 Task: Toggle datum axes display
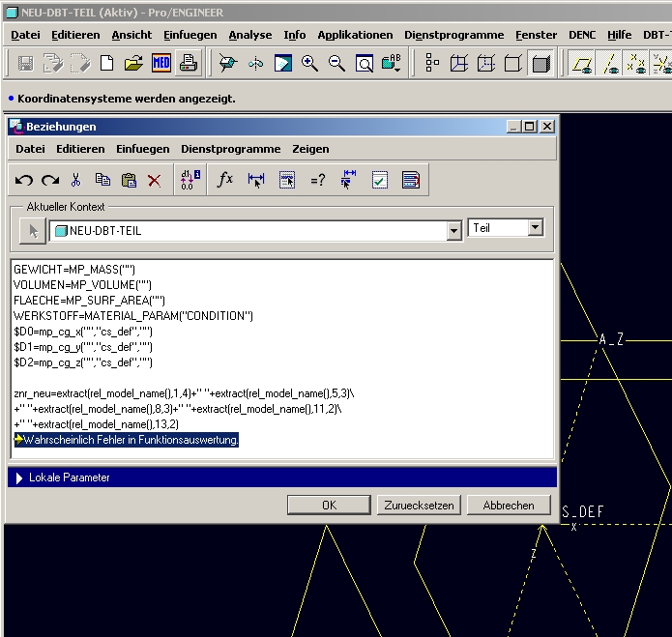(609, 64)
